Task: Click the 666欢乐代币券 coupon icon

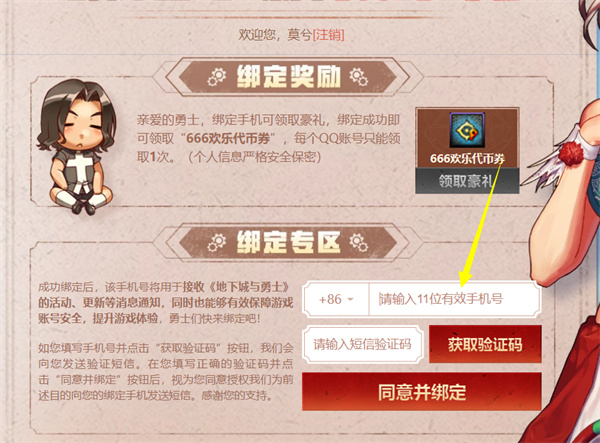Action: pyautogui.click(x=467, y=130)
